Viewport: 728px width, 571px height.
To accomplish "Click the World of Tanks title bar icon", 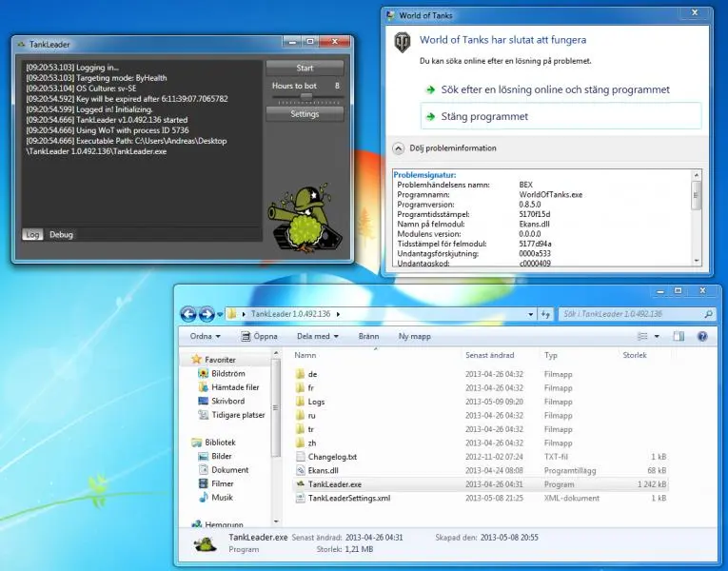I will (x=390, y=16).
